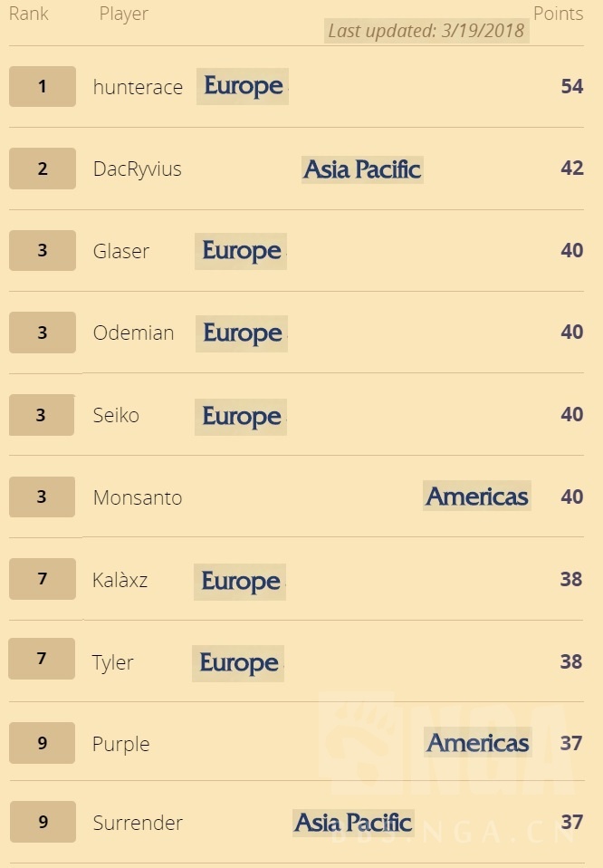Select the hunterace player name
Viewport: 603px width, 868px height.
click(138, 87)
